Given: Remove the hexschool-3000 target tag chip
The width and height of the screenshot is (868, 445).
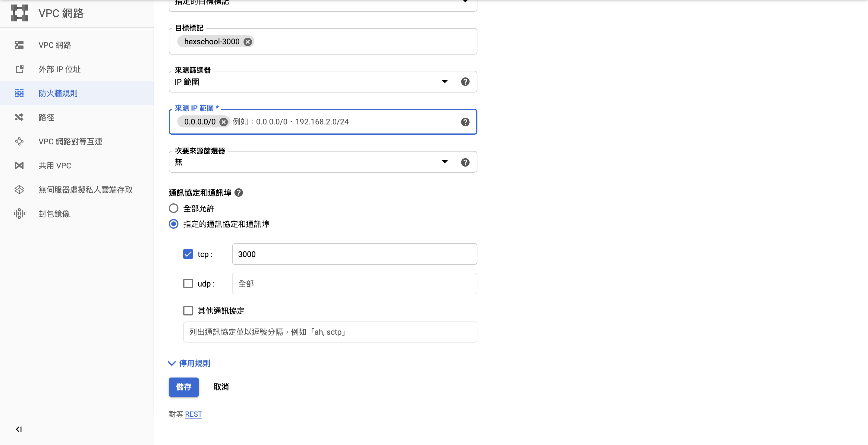Looking at the screenshot, I should 248,42.
